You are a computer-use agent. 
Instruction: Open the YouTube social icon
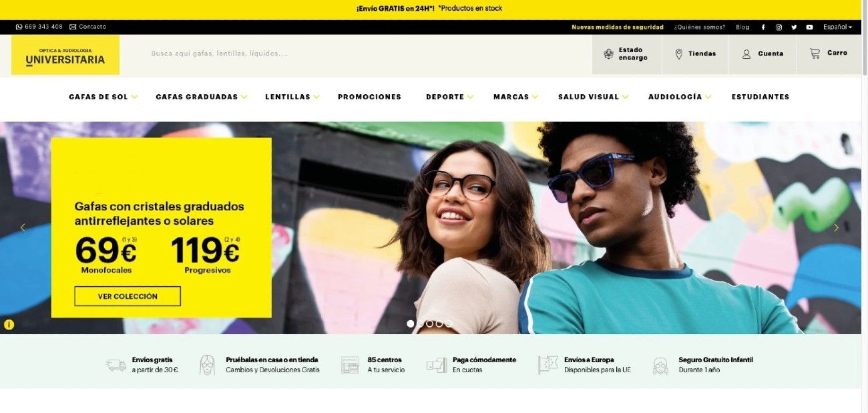(x=809, y=27)
